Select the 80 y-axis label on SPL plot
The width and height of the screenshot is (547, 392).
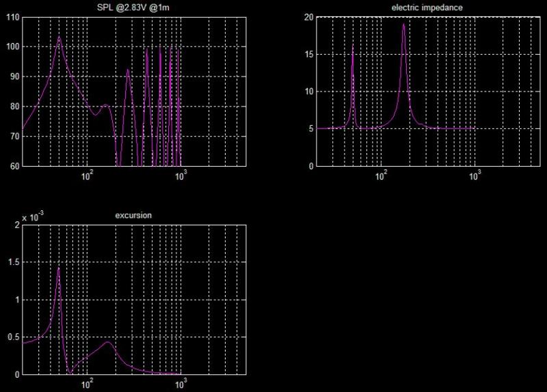click(15, 107)
